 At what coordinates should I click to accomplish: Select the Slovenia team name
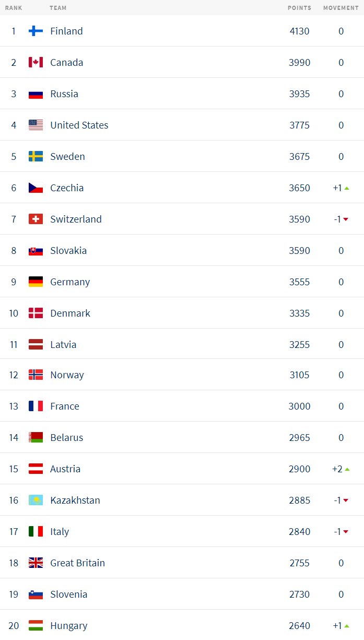pos(69,594)
